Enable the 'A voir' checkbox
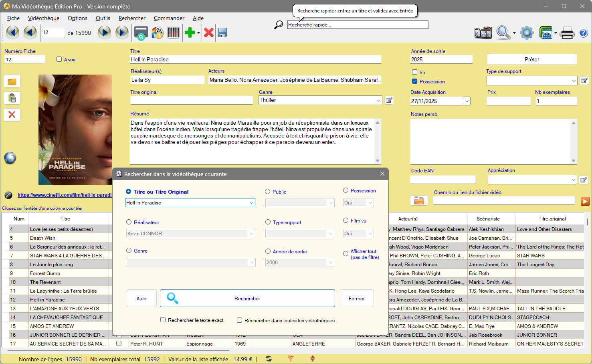592x364 pixels. click(x=59, y=59)
